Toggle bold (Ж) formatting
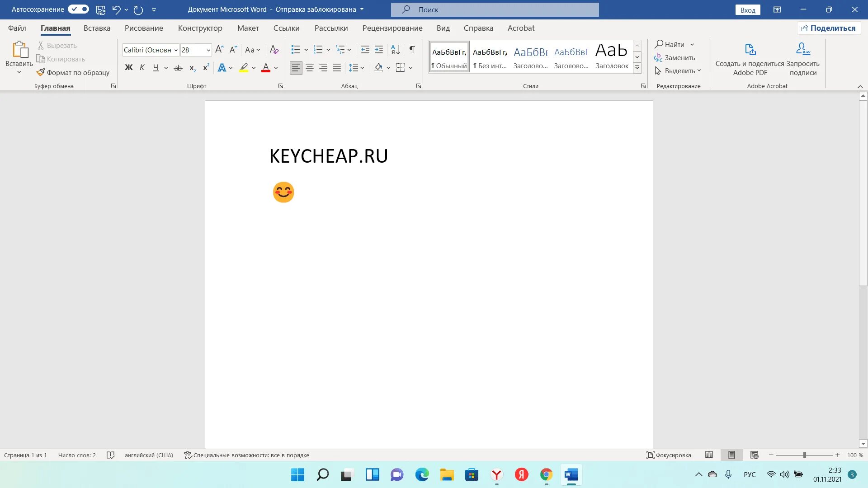 [x=129, y=68]
